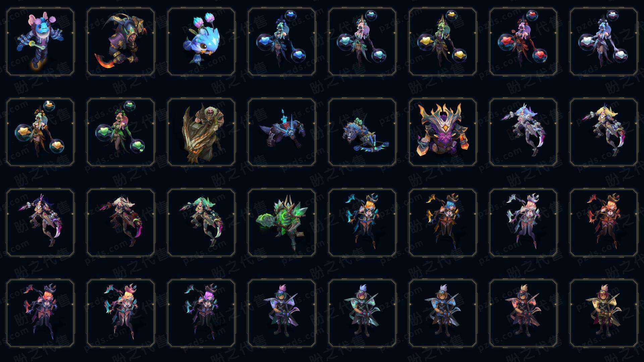The image size is (644, 362).
Task: Select the golden armored giant with the shield
Action: click(201, 132)
